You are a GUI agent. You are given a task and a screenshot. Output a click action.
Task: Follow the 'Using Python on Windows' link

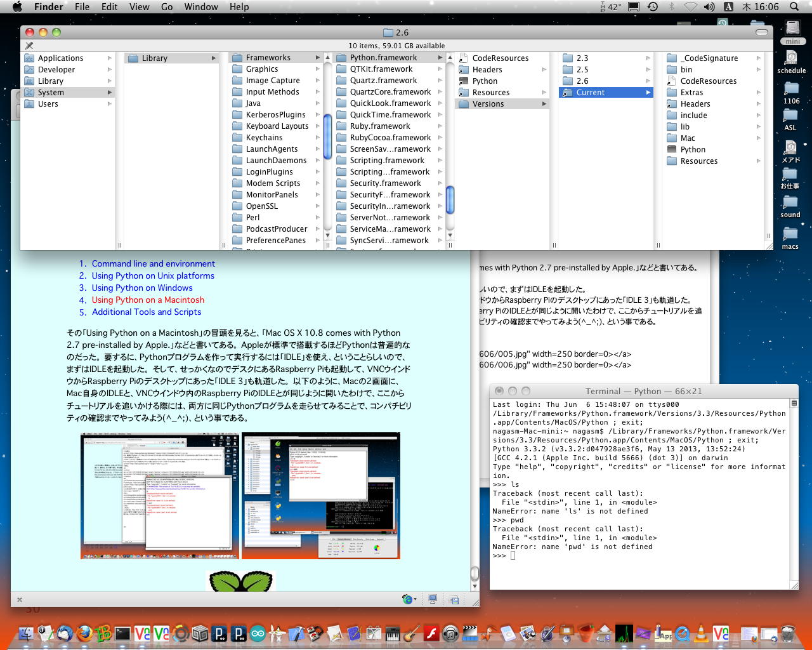pos(142,288)
